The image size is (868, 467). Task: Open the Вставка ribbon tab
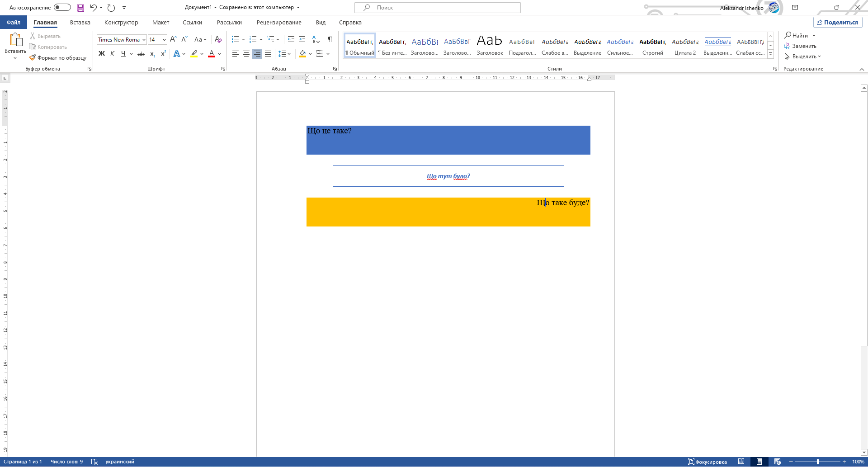[x=80, y=22]
